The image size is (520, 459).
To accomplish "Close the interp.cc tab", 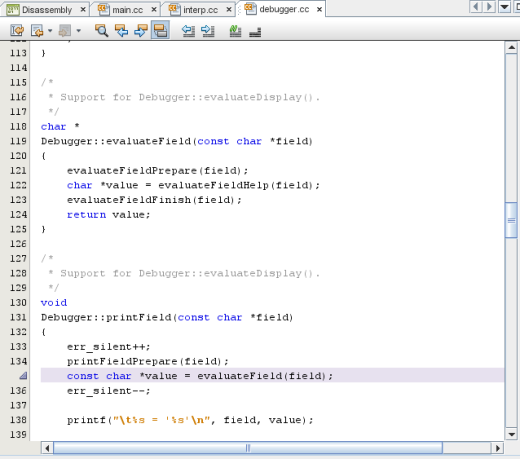I will (229, 10).
